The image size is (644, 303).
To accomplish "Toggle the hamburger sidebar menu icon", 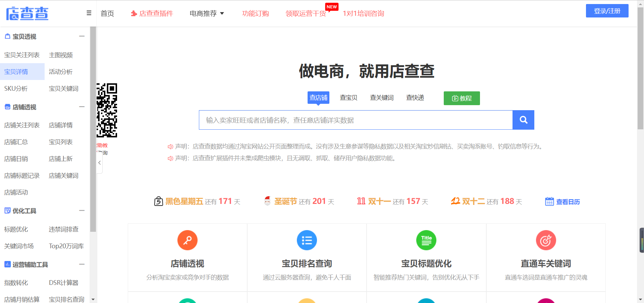I will [89, 13].
